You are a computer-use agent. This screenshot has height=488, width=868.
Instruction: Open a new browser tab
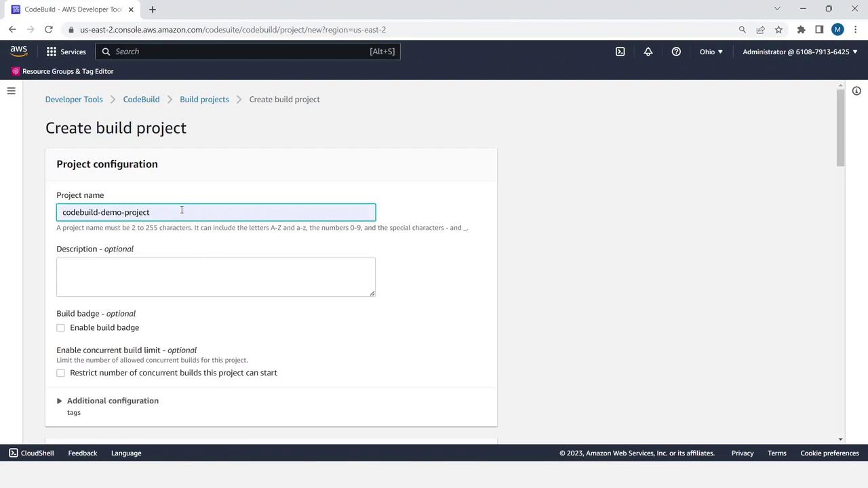[x=153, y=9]
